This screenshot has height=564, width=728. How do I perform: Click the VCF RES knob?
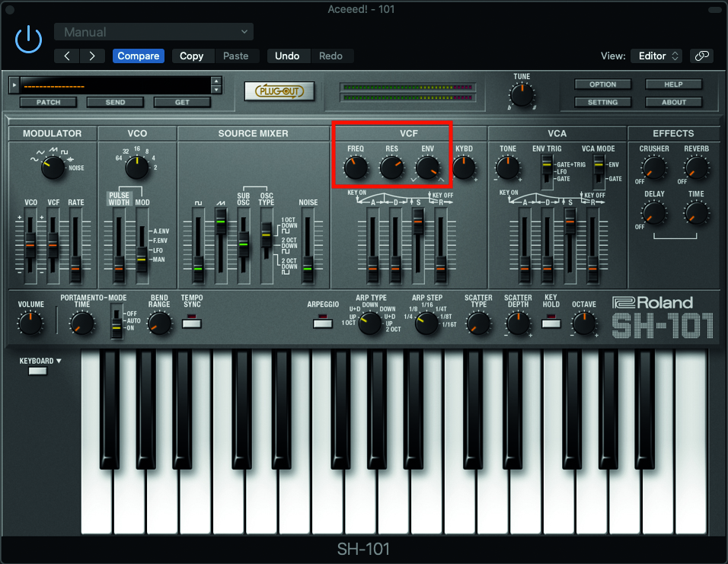[391, 167]
